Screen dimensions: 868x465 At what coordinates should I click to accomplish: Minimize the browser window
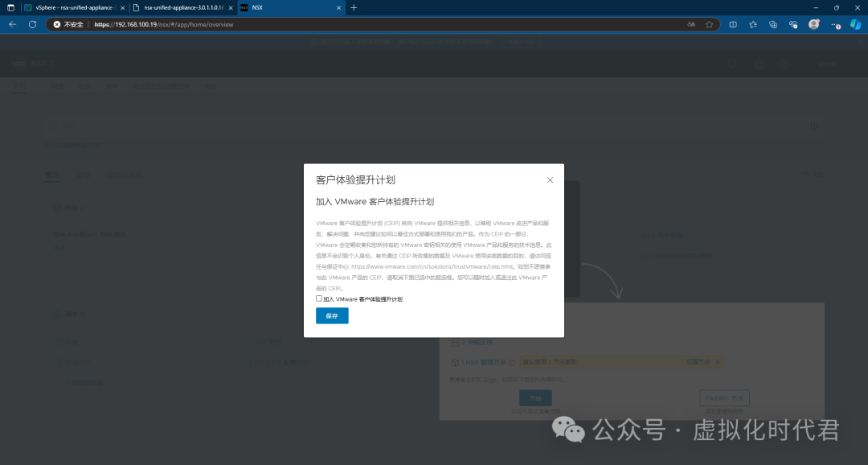click(816, 8)
